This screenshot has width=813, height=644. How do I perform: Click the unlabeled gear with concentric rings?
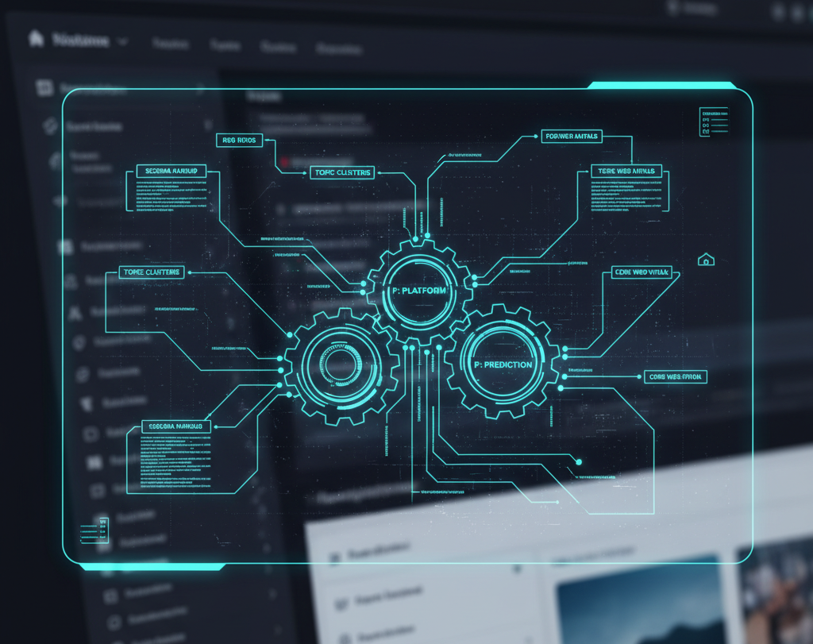coord(341,364)
